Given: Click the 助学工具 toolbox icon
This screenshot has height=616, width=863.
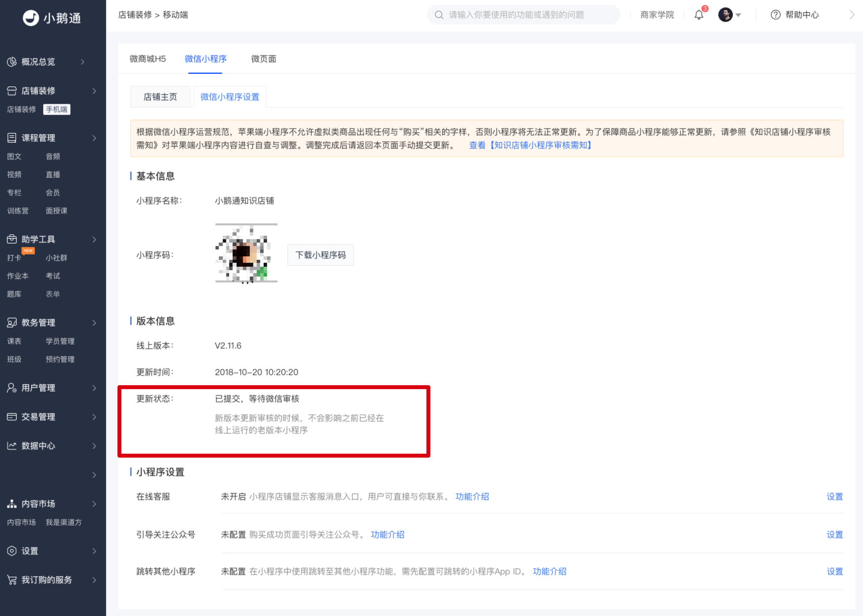Looking at the screenshot, I should tap(12, 239).
